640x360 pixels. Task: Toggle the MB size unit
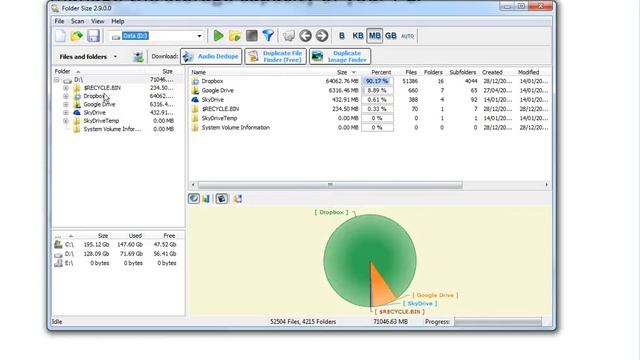coord(374,36)
